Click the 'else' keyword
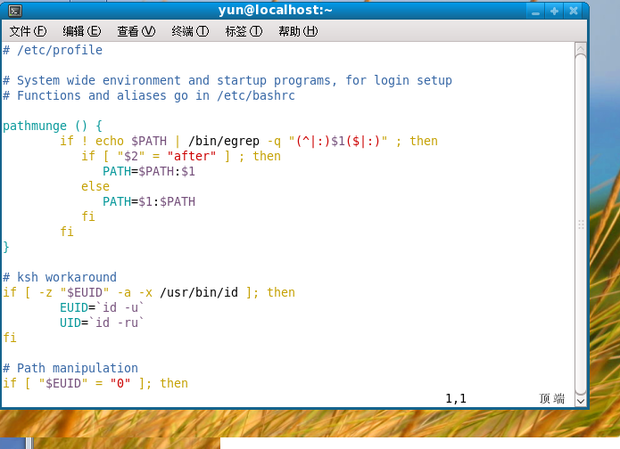Viewport: 620px width, 449px height. (x=95, y=187)
